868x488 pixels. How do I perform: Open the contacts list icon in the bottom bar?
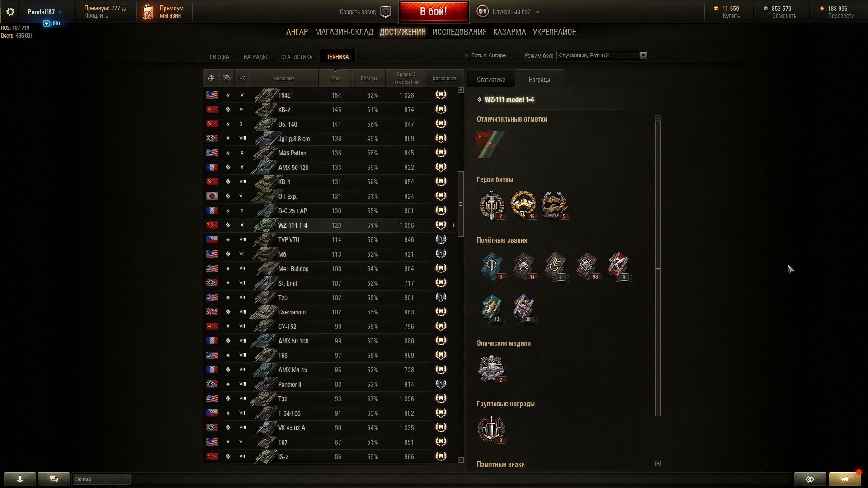coord(20,479)
